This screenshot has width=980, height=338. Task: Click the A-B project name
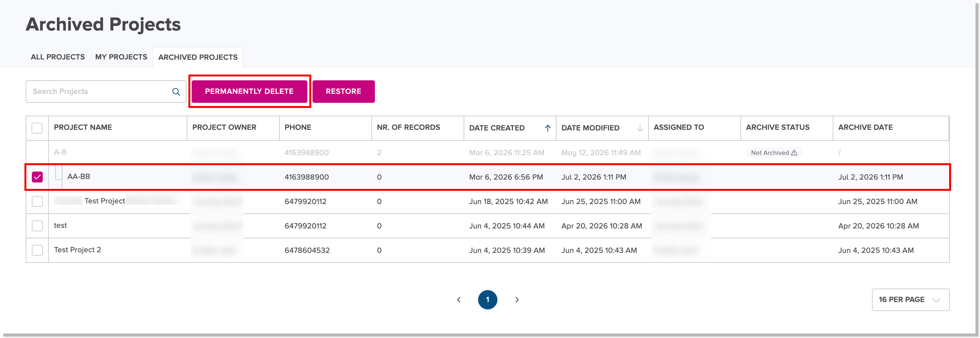(60, 152)
